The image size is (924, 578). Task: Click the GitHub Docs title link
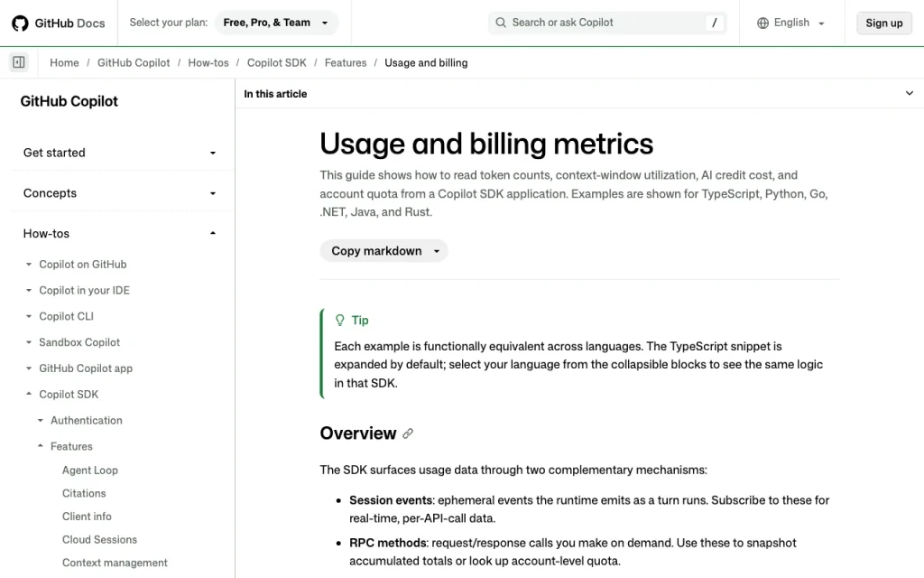coord(69,23)
